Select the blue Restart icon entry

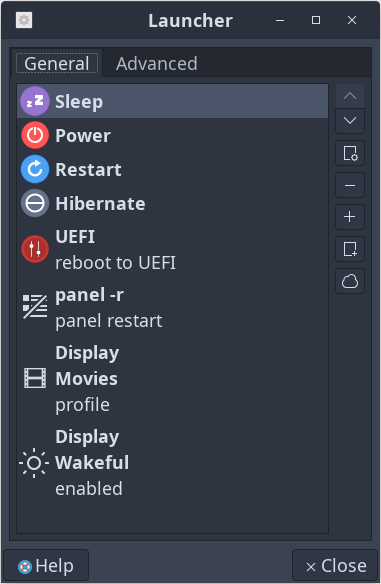coord(35,169)
